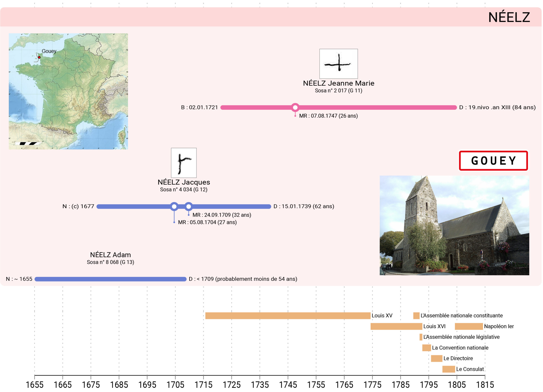Open Jacques NÉELZ's signature mark image
Image resolution: width=543 pixels, height=392 pixels.
pos(184,163)
